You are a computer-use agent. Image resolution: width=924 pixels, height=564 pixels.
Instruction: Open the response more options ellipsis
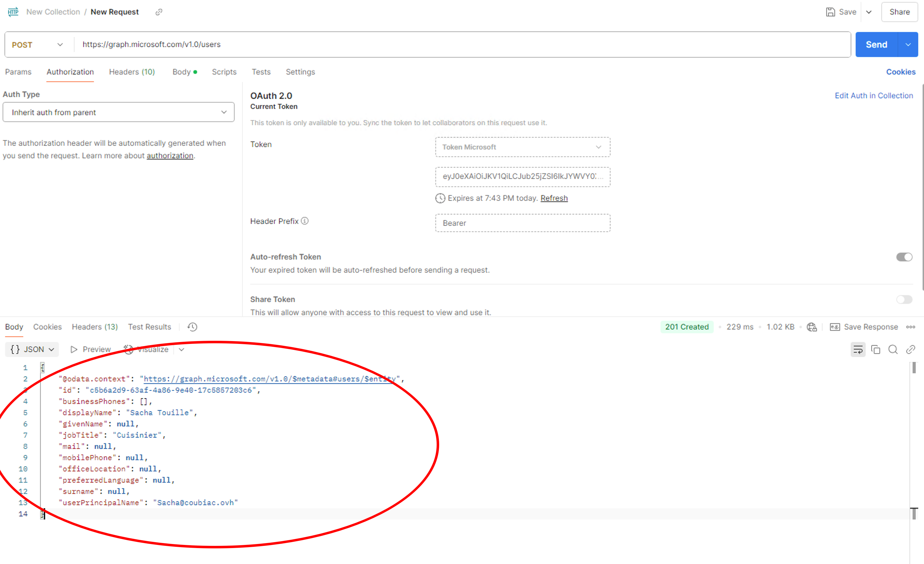click(x=911, y=327)
